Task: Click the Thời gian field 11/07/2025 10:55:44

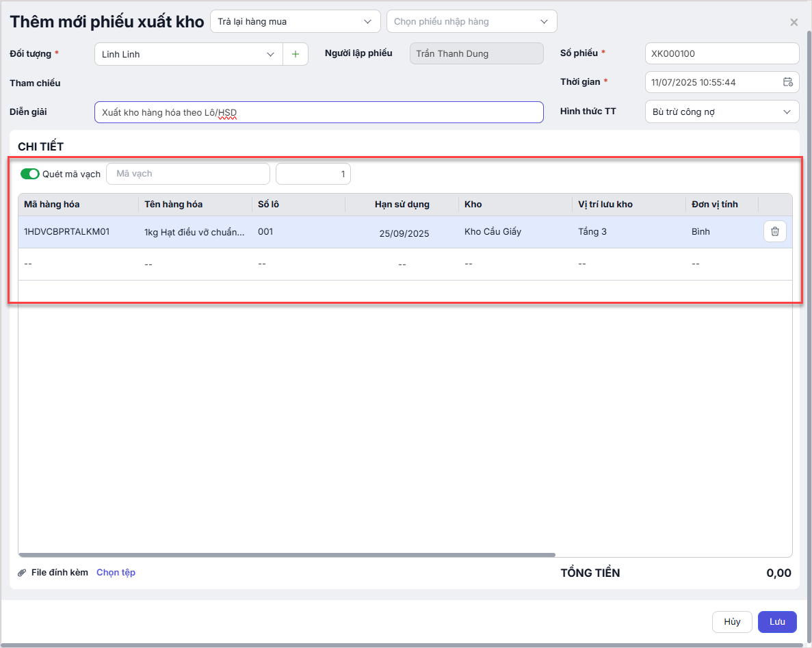Action: pos(722,82)
